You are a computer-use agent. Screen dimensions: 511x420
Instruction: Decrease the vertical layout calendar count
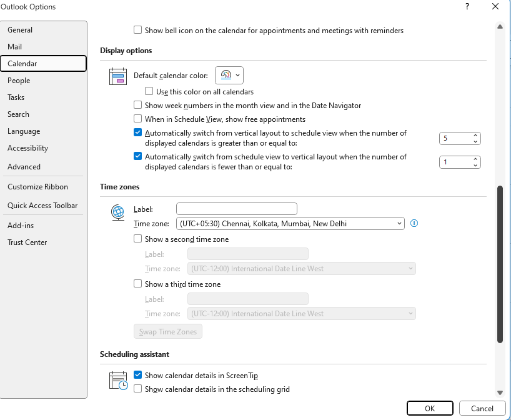(475, 166)
